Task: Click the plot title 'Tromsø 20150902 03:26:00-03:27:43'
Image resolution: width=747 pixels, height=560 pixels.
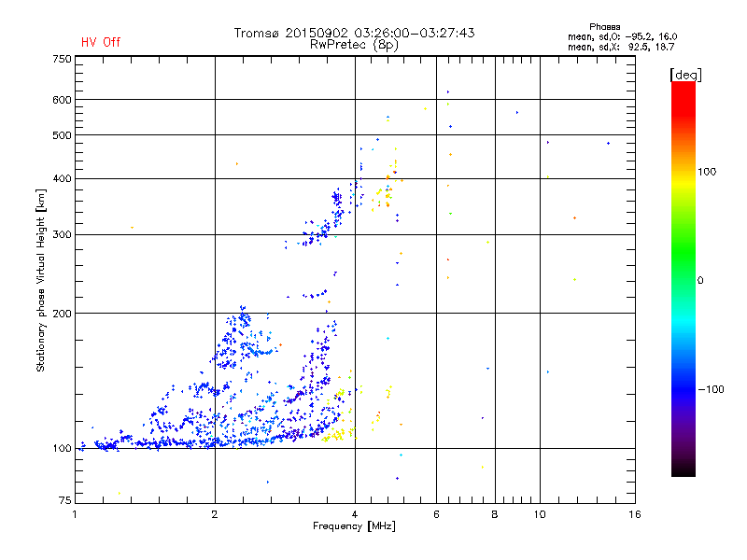Action: click(x=354, y=33)
